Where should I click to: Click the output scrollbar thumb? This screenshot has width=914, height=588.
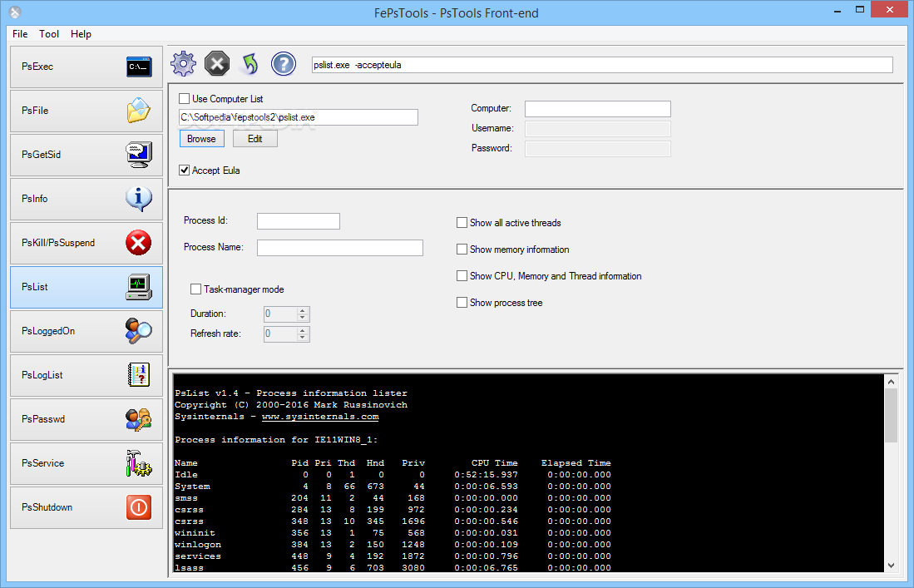pyautogui.click(x=891, y=416)
